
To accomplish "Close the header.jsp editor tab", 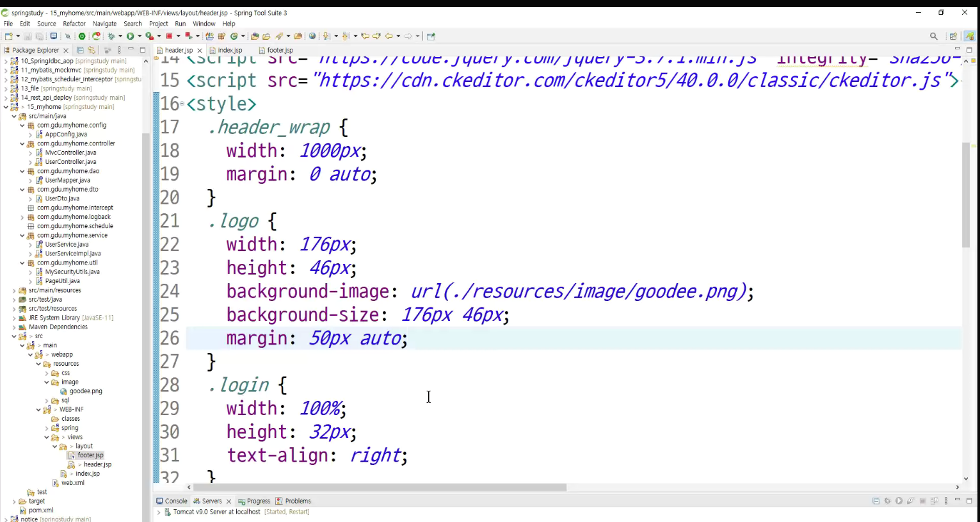I will tap(200, 51).
